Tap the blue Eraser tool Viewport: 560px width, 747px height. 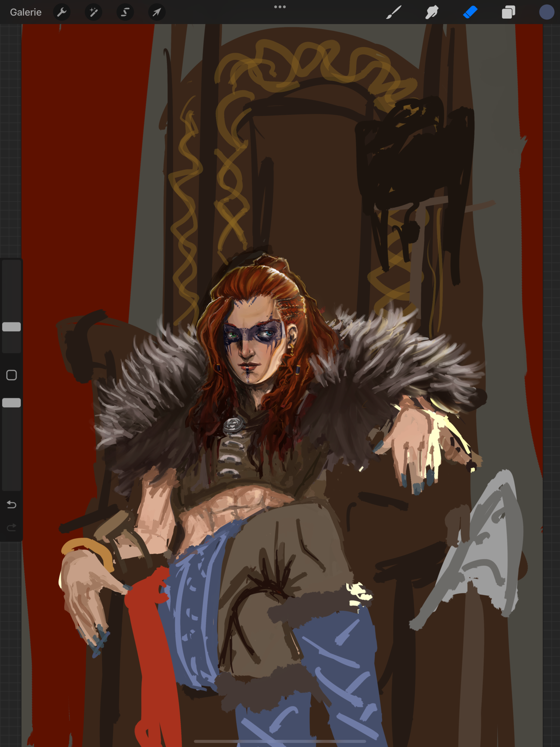click(470, 12)
